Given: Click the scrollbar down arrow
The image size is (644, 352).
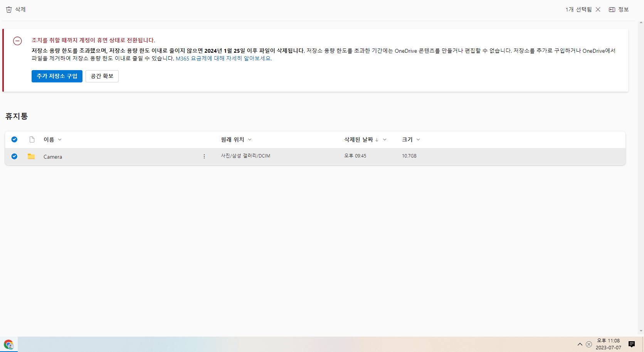Looking at the screenshot, I should [641, 331].
